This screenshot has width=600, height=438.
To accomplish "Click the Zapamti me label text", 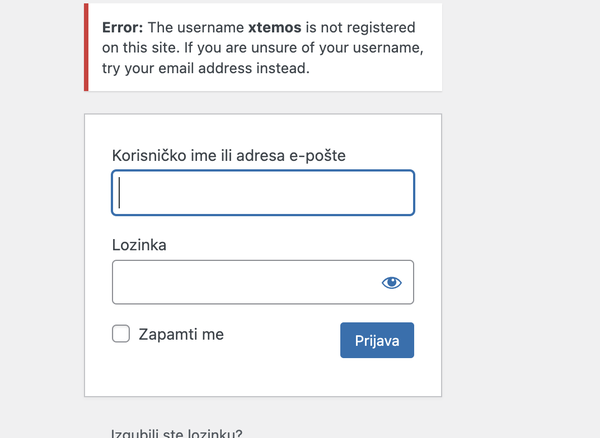I will point(181,334).
